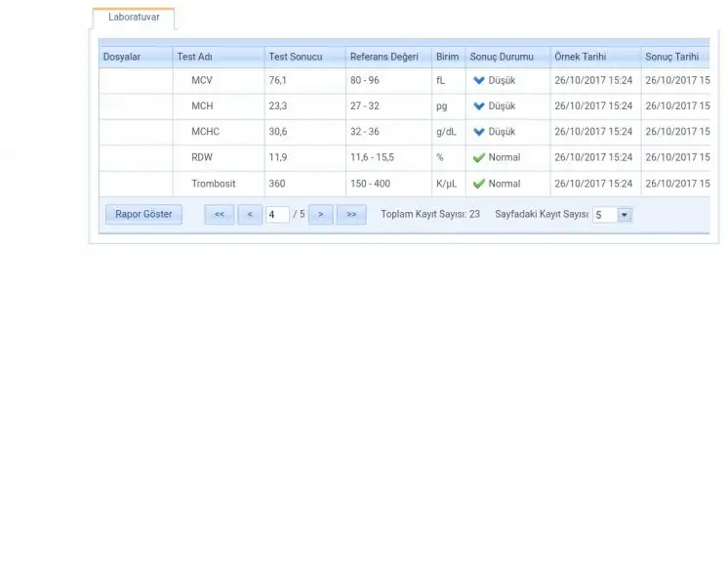Jump to the last results page

point(351,215)
